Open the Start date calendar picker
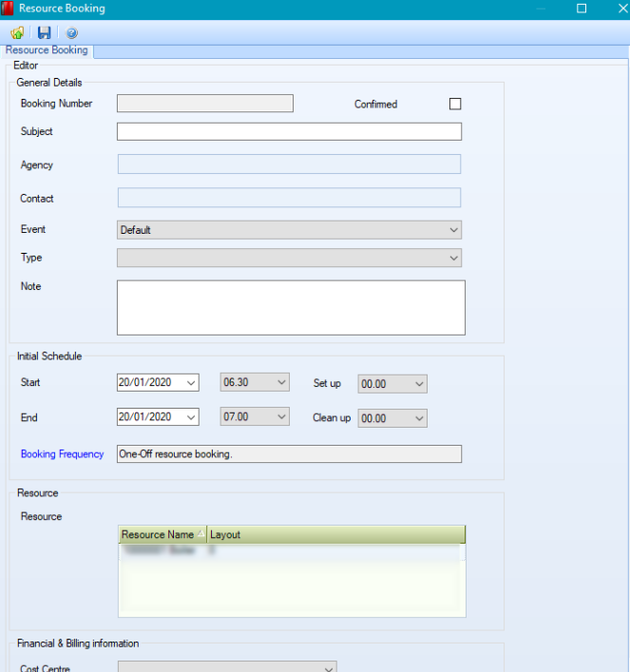The image size is (630, 672). click(x=191, y=383)
